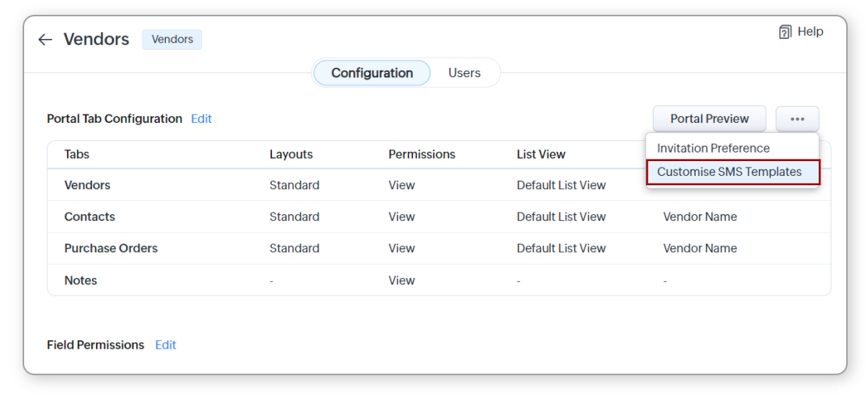Select the Notes row
868x397 pixels.
(x=439, y=280)
